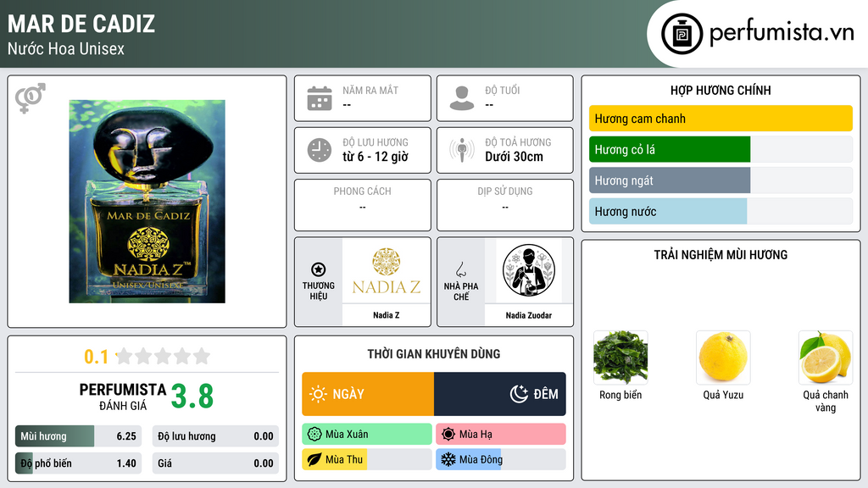This screenshot has width=868, height=488.
Task: Click the leaf icon next to Mùa Thu
Action: pyautogui.click(x=314, y=460)
